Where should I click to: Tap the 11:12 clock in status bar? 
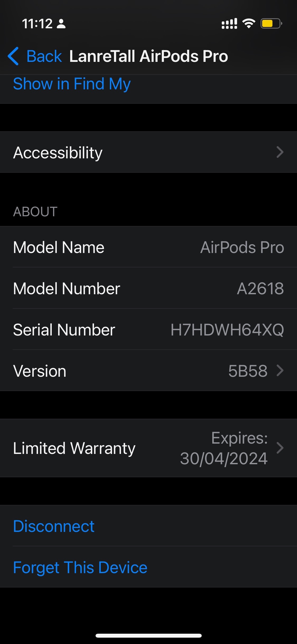pos(37,24)
